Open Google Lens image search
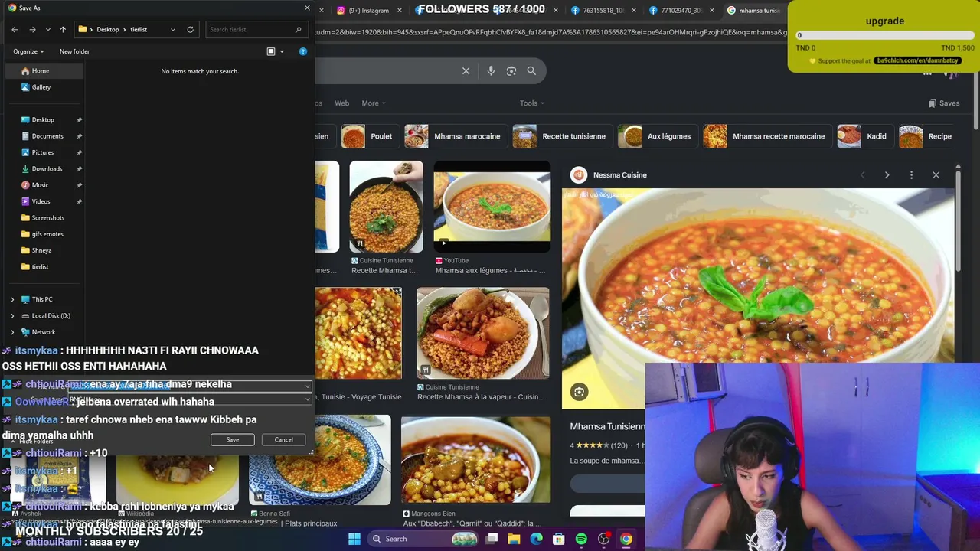980x551 pixels. (511, 71)
